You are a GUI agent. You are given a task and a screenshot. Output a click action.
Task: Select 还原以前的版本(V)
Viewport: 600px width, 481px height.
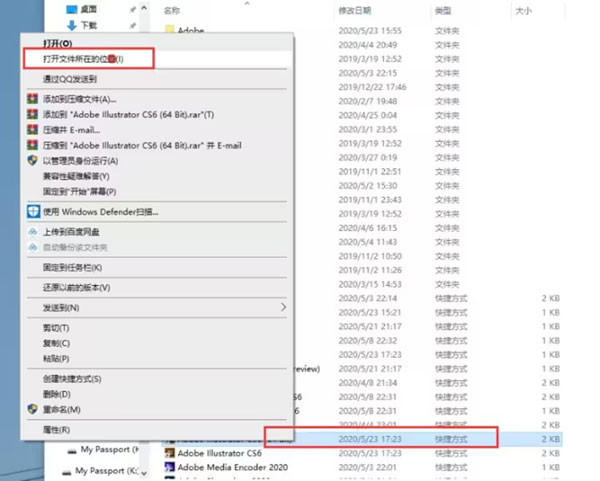pyautogui.click(x=77, y=287)
